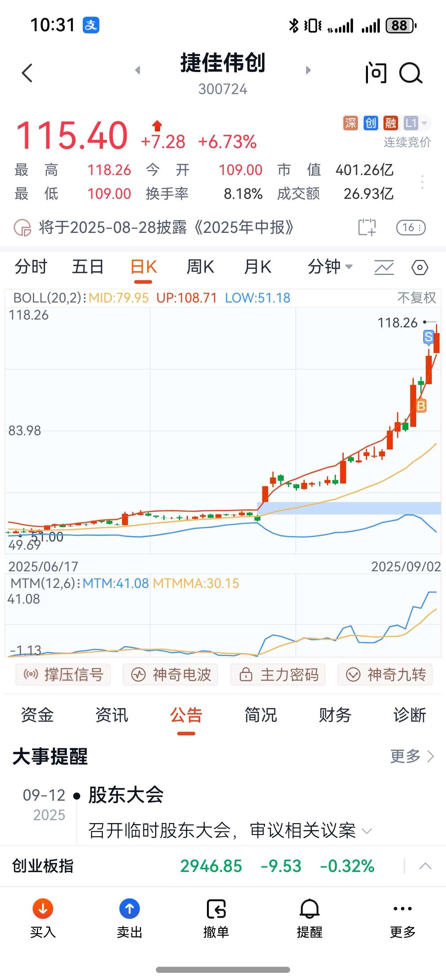Tap the stock title 捷佳伟创
The width and height of the screenshot is (446, 980).
[x=223, y=63]
